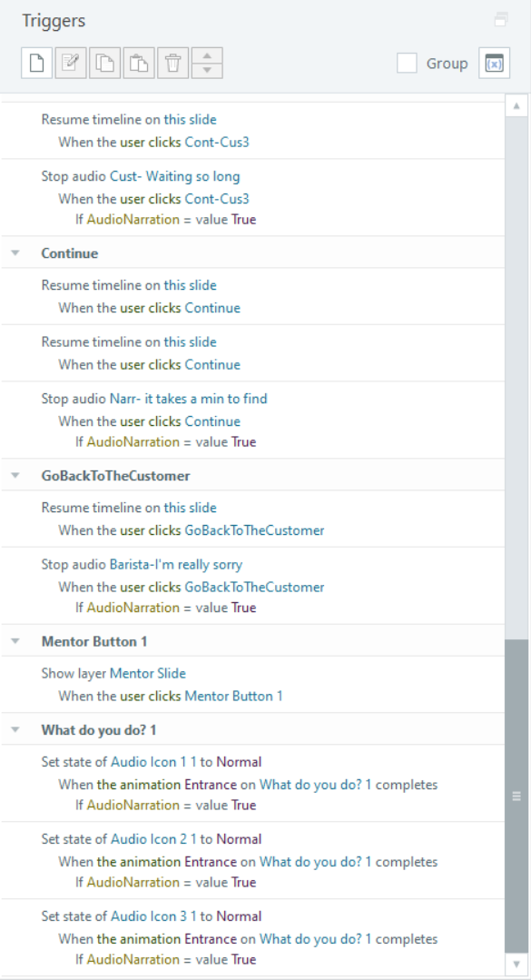Image resolution: width=531 pixels, height=980 pixels.
Task: Click the delete trigger trash icon
Action: coord(173,64)
